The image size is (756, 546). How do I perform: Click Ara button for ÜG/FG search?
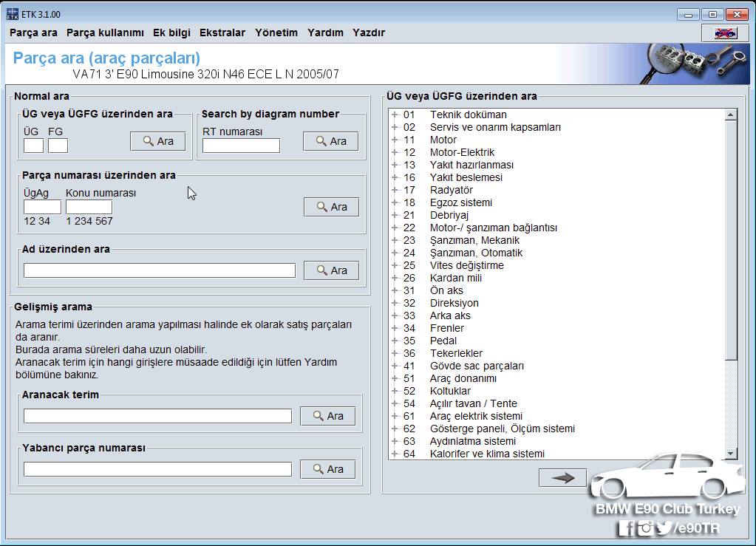coord(157,141)
